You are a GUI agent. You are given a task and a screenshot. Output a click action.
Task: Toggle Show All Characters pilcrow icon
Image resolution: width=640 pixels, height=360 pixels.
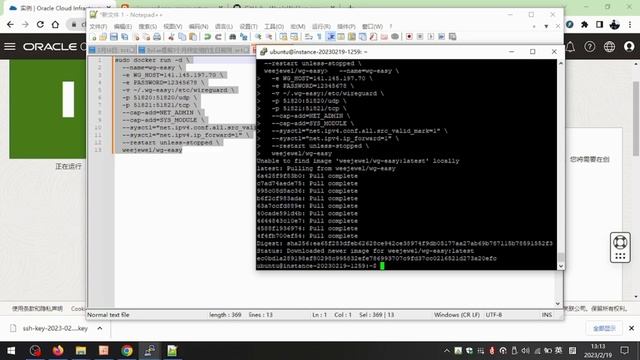pos(320,37)
